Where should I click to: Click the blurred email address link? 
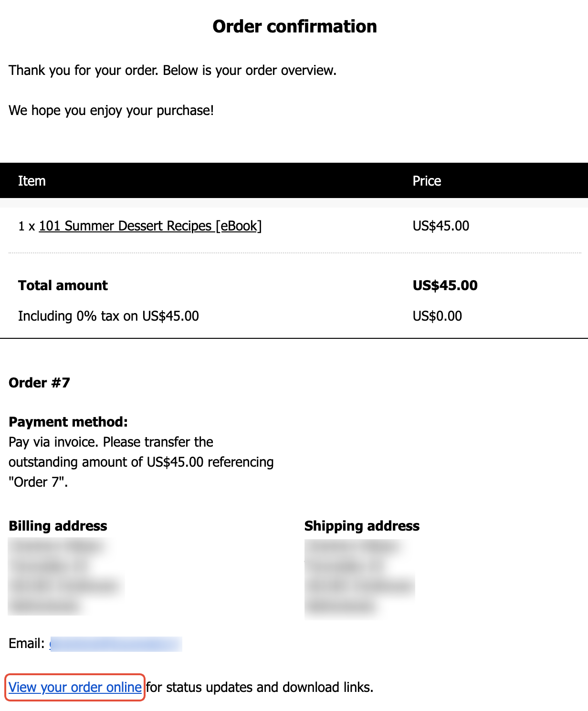(116, 644)
